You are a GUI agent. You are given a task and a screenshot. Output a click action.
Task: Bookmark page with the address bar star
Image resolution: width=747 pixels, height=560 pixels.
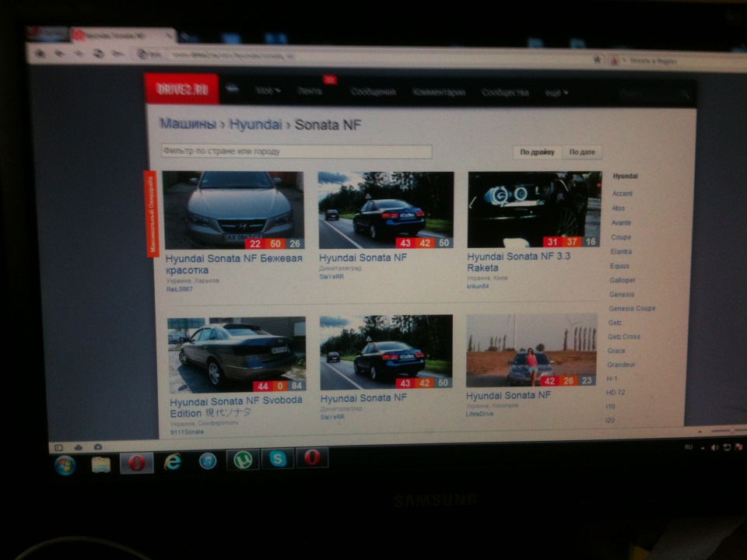(597, 60)
